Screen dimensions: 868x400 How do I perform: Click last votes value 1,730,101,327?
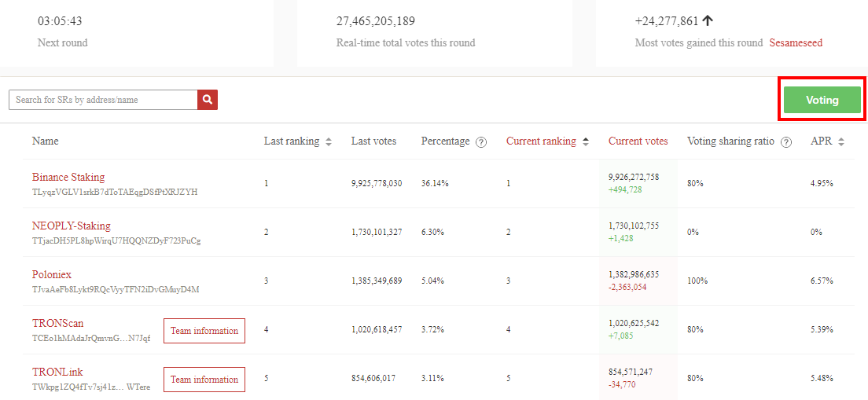point(377,232)
